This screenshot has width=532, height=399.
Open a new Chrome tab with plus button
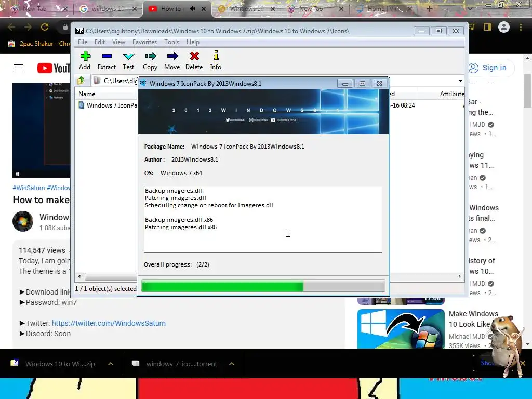coord(429,9)
